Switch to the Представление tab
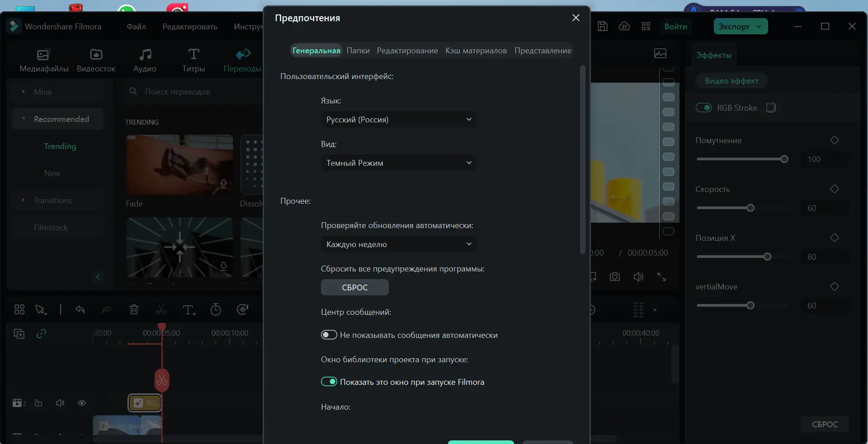 543,51
